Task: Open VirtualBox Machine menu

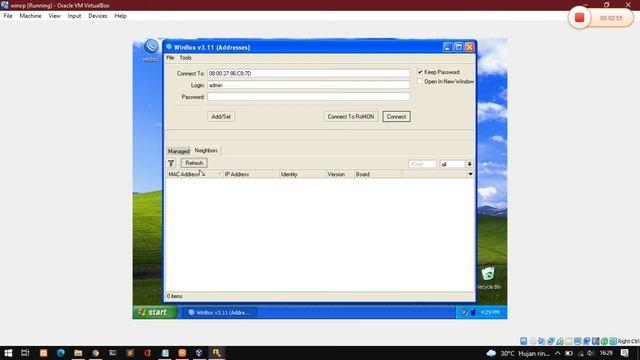Action: (30, 16)
